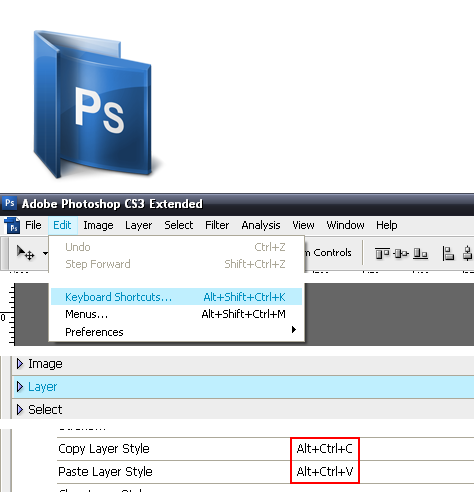The image size is (474, 492).
Task: Click the Undo menu entry
Action: click(x=176, y=247)
